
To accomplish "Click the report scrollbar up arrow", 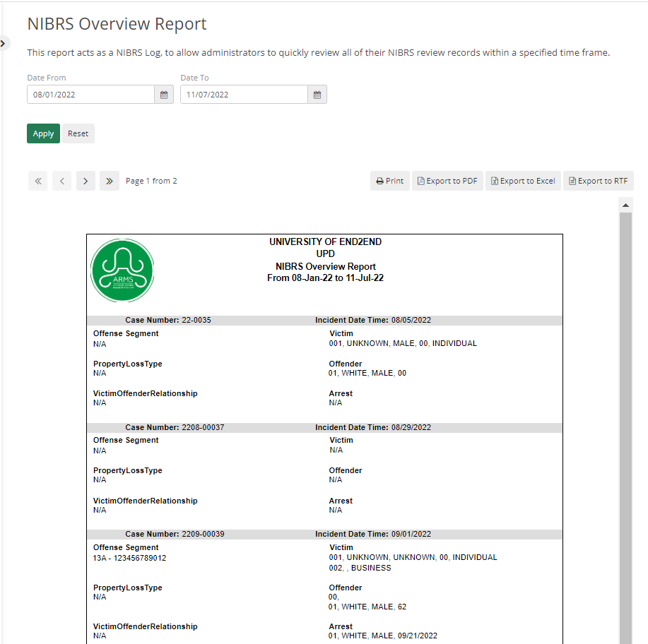I will point(625,204).
